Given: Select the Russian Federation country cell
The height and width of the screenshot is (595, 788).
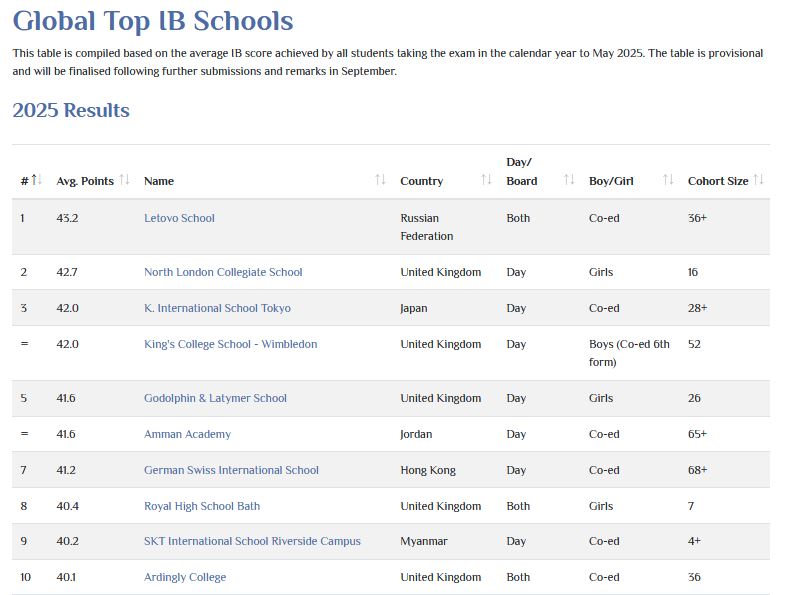Looking at the screenshot, I should (x=427, y=227).
